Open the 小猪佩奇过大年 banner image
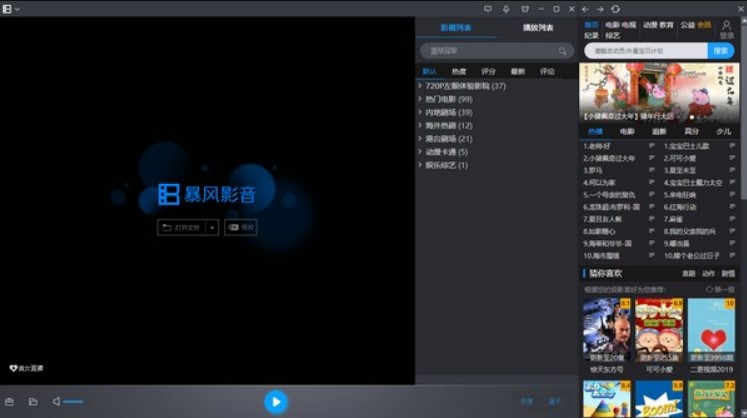 point(659,93)
